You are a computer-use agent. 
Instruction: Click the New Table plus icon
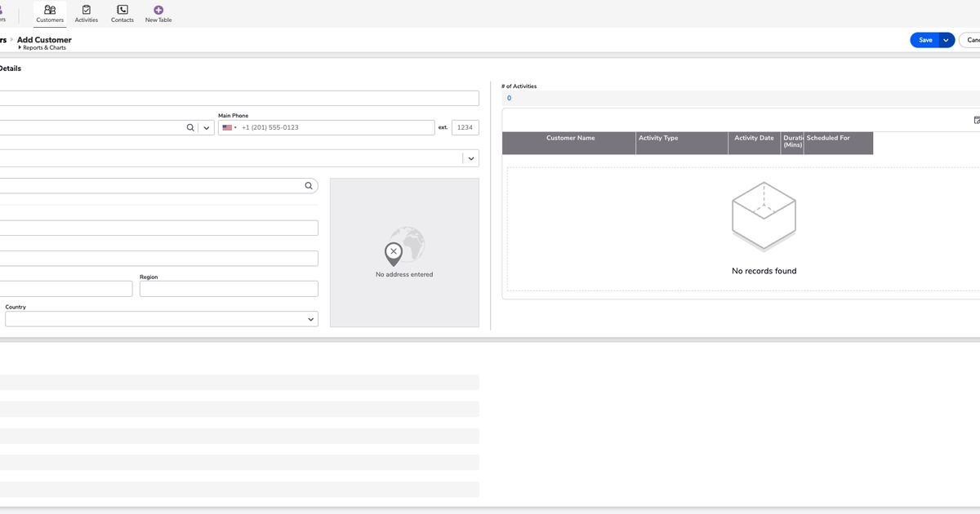[x=158, y=10]
